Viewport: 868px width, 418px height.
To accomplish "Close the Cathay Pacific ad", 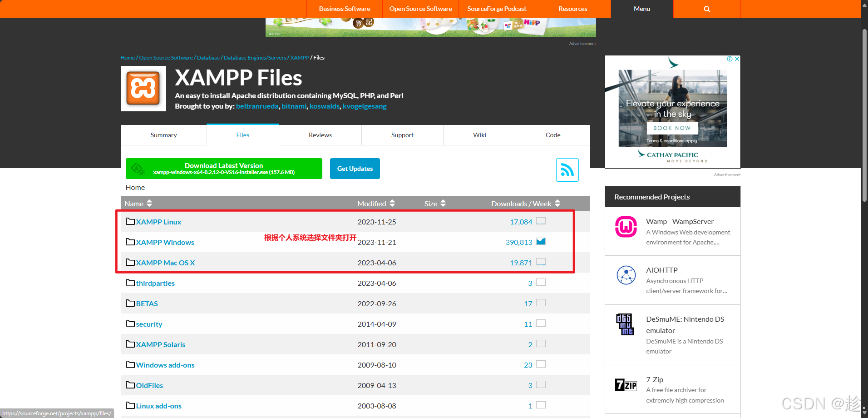I will pyautogui.click(x=737, y=59).
